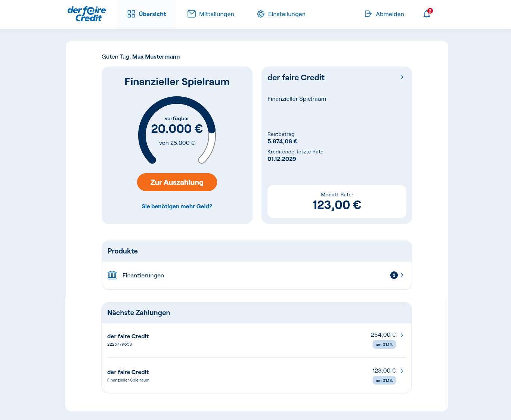This screenshot has width=511, height=420.
Task: Open the notification bell with red badge
Action: [x=427, y=14]
